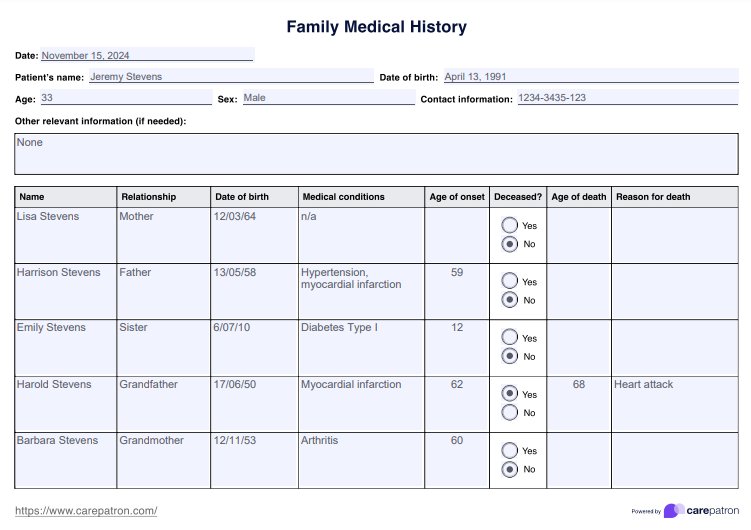The image size is (751, 530).
Task: Choose Yes for Barbara Stevens deceased
Action: (x=510, y=450)
